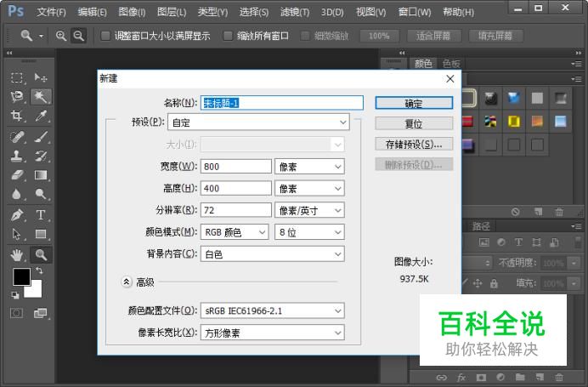
Task: Enable 调整窗口大小以满屏显示 checkbox
Action: click(x=105, y=36)
